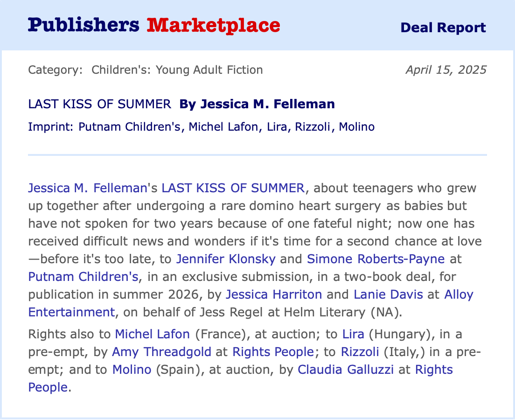Click the Molino (Spain) rights link
Image resolution: width=515 pixels, height=420 pixels.
point(132,370)
